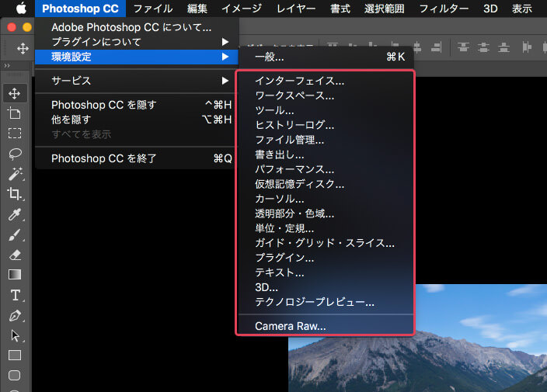Select the Type tool
The width and height of the screenshot is (547, 392).
15,295
